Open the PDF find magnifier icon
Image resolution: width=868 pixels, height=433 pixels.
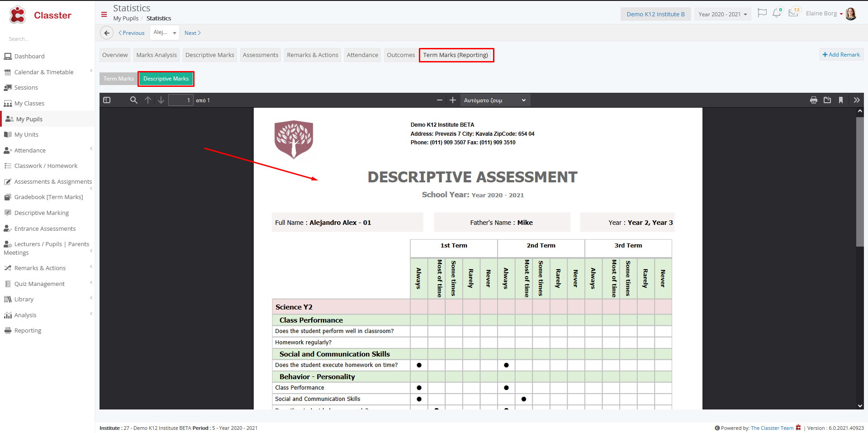pos(133,100)
